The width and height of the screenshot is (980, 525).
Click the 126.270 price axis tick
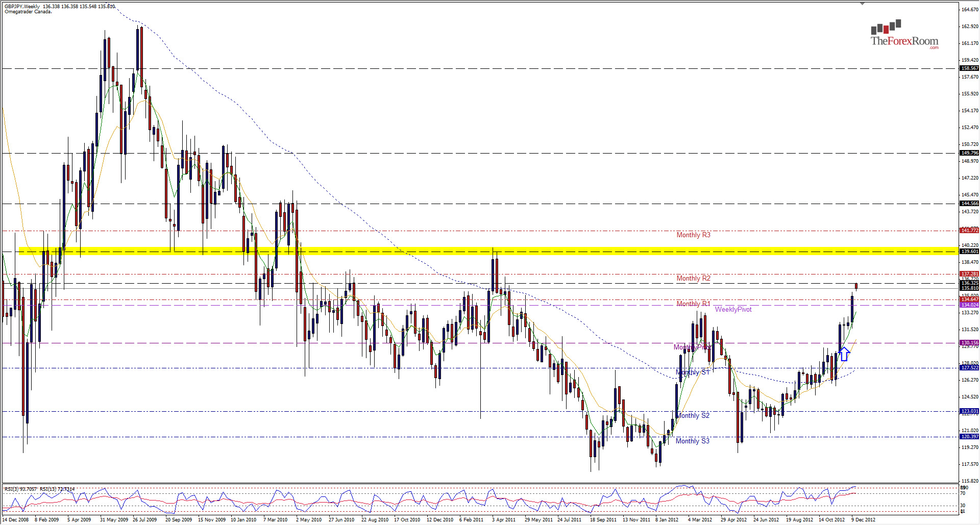970,380
